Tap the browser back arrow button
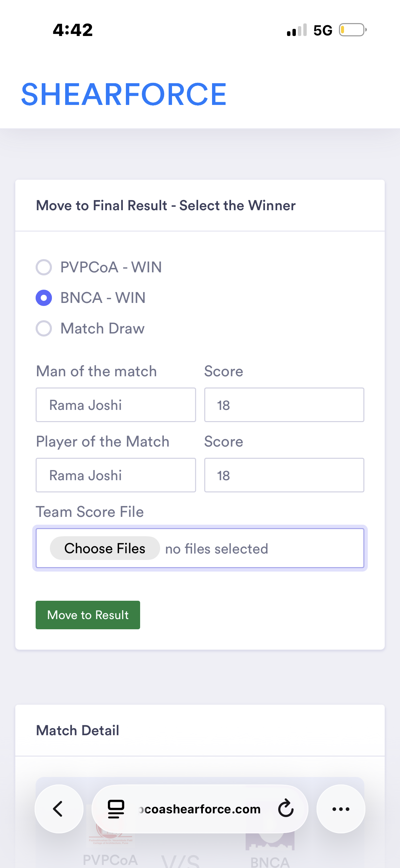The image size is (400, 868). (58, 809)
